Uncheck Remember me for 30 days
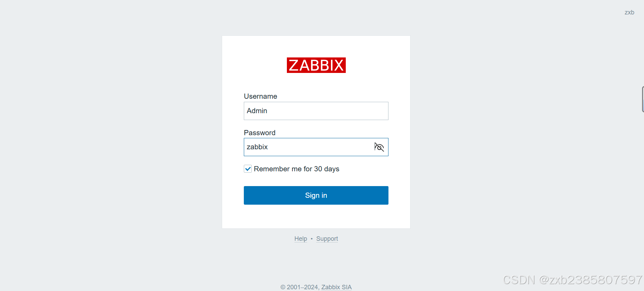Screen dimensions: 644x291 click(248, 169)
